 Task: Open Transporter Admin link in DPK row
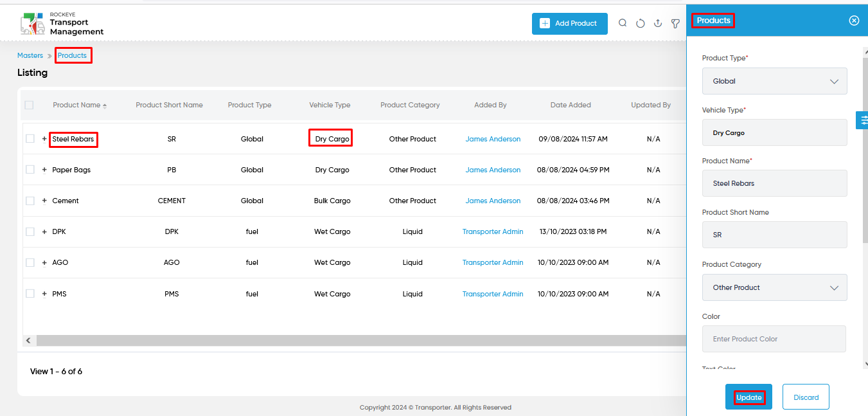click(x=493, y=231)
